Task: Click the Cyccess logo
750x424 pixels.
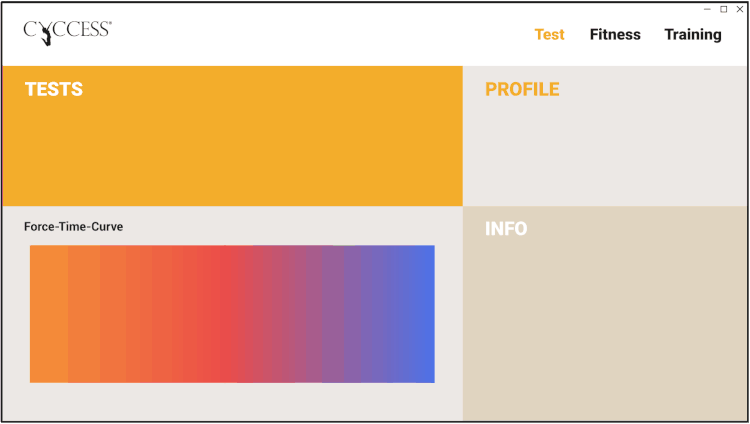Action: (67, 33)
